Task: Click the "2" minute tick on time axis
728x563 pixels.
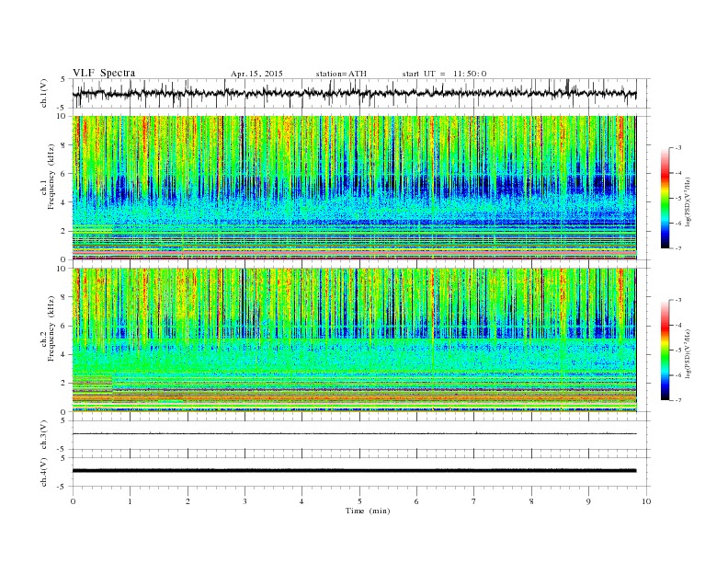Action: click(x=188, y=501)
